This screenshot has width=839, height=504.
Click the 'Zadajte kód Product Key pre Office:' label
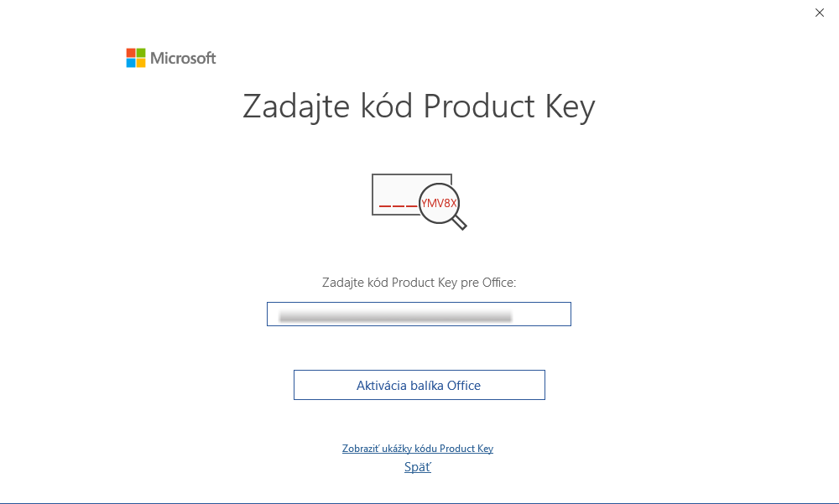click(x=419, y=283)
